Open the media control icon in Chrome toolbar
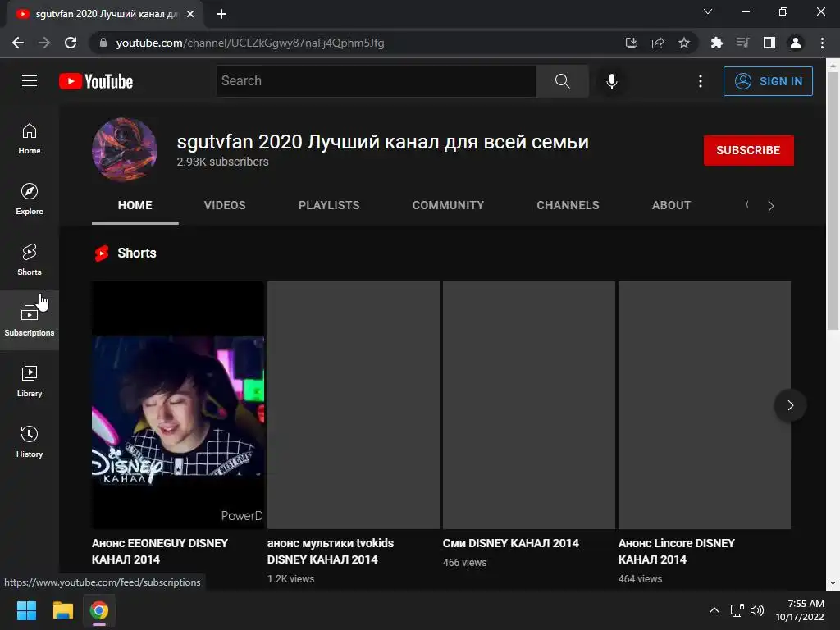Viewport: 840px width, 630px height. (x=742, y=43)
